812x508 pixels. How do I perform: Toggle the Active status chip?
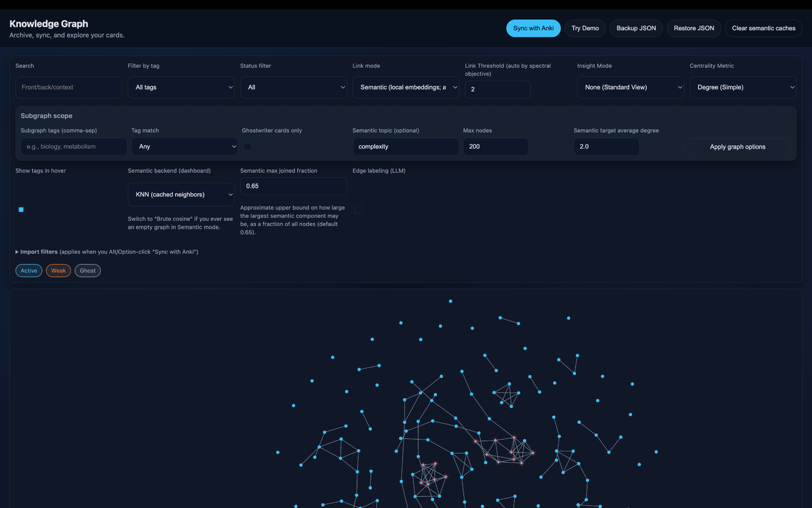pyautogui.click(x=29, y=271)
